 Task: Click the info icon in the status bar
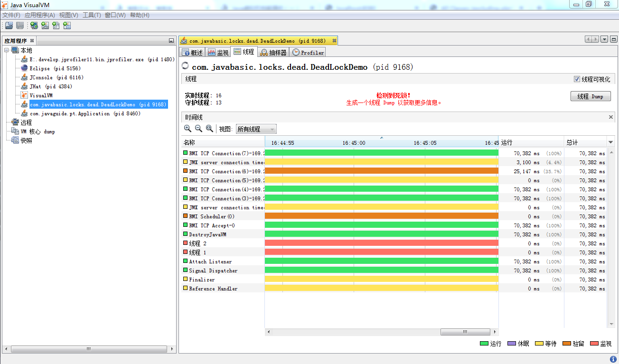(613, 359)
